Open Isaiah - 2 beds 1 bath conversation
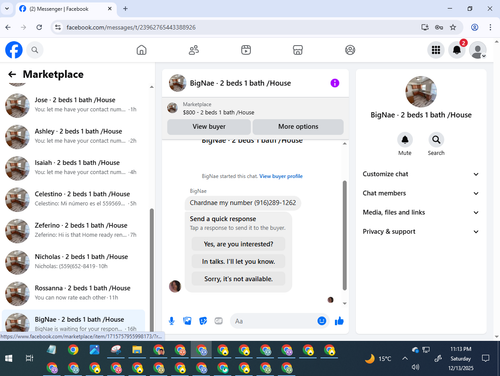The image size is (500, 376). [73, 167]
